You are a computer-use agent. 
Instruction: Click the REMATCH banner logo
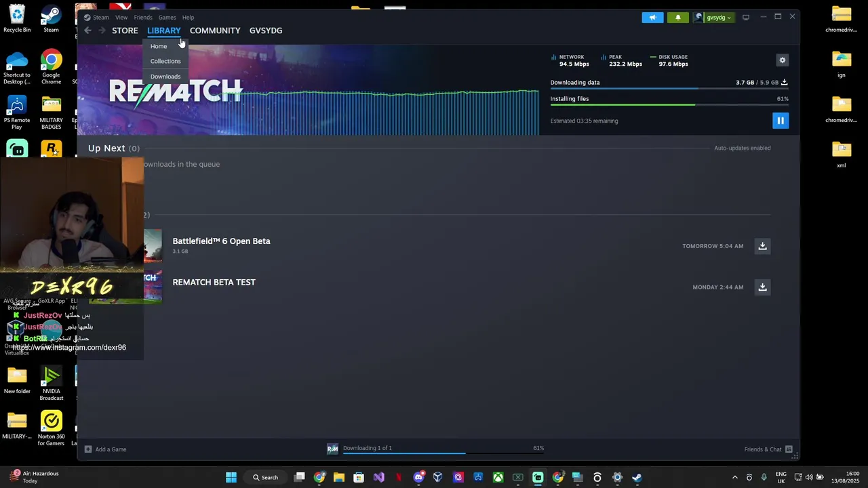pos(175,91)
